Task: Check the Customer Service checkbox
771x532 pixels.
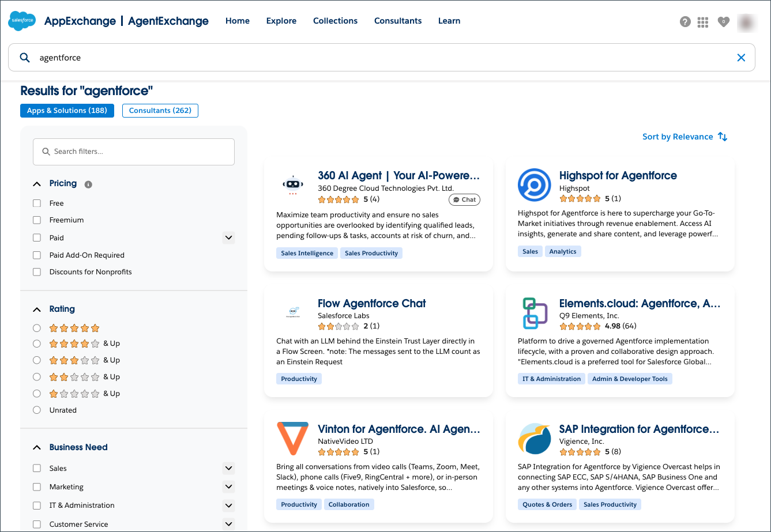Action: pyautogui.click(x=37, y=525)
